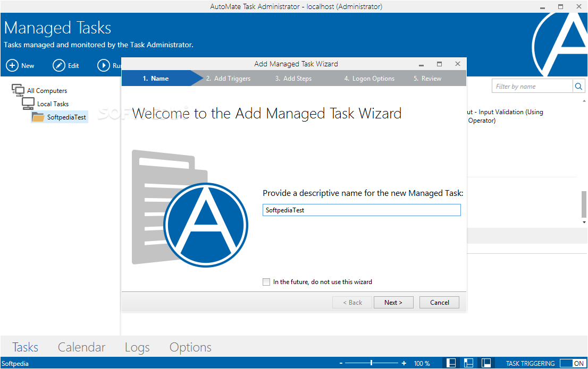Click the zoom in plus icon
Viewport: 588px width, 369px height.
(x=404, y=363)
